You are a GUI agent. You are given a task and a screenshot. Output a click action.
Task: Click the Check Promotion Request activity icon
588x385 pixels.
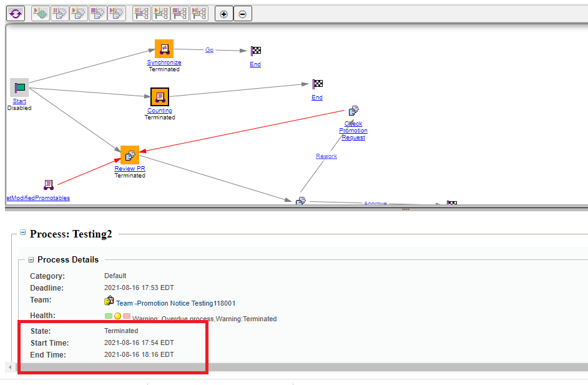tap(353, 111)
